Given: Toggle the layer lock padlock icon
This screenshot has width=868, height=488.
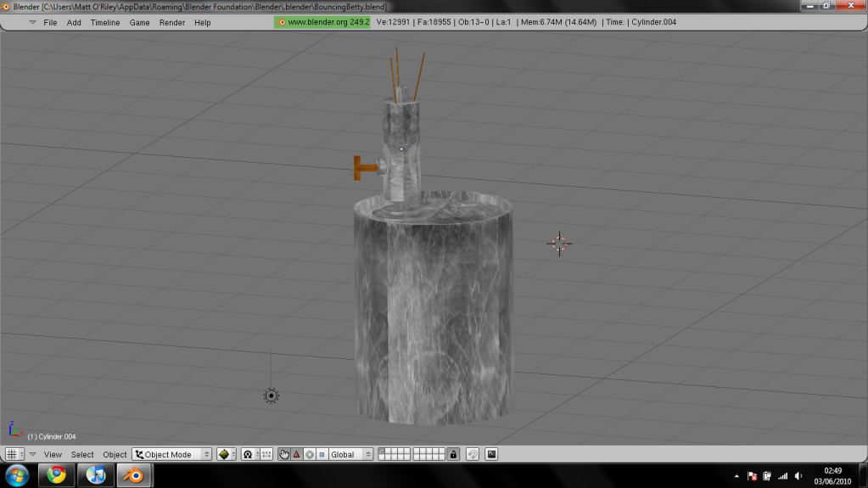Looking at the screenshot, I should tap(453, 454).
